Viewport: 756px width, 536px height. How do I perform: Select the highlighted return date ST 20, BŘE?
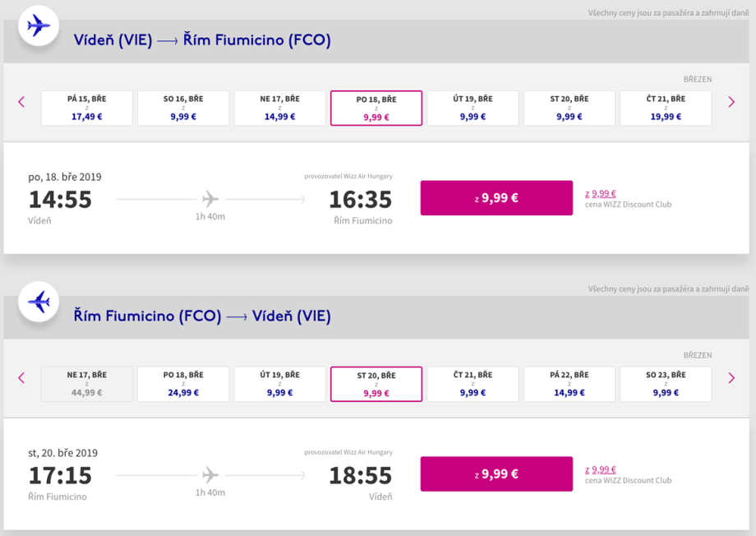coord(376,384)
